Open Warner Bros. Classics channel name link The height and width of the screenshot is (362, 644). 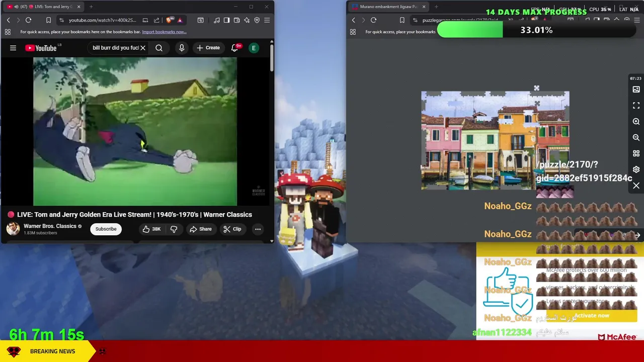point(50,226)
